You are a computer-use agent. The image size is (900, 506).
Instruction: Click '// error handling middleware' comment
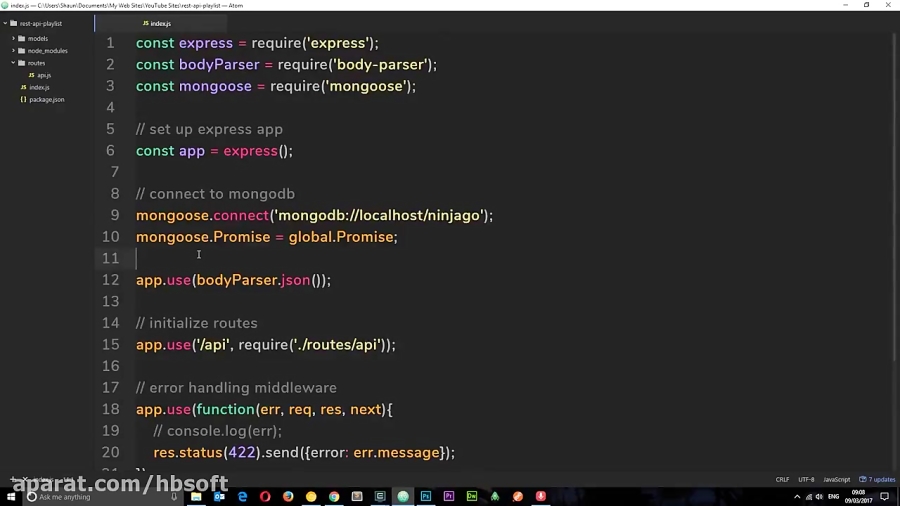point(236,388)
